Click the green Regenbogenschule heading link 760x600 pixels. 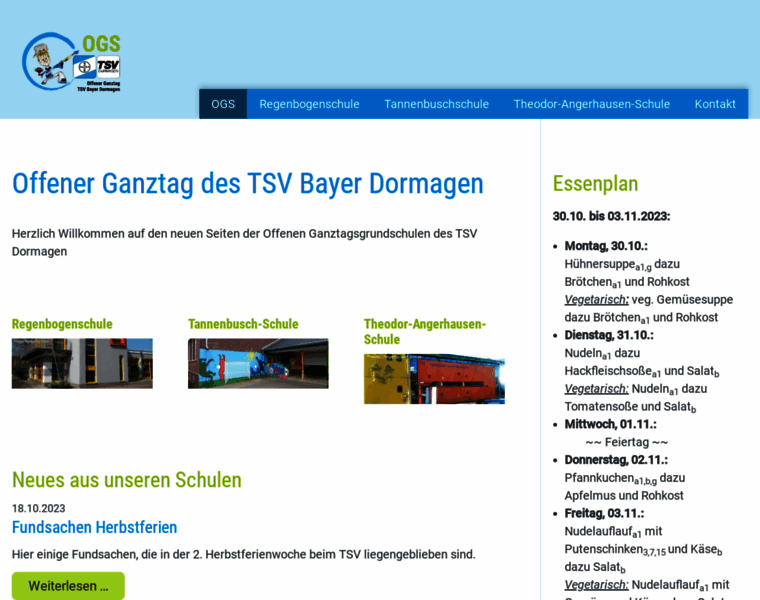click(x=62, y=324)
